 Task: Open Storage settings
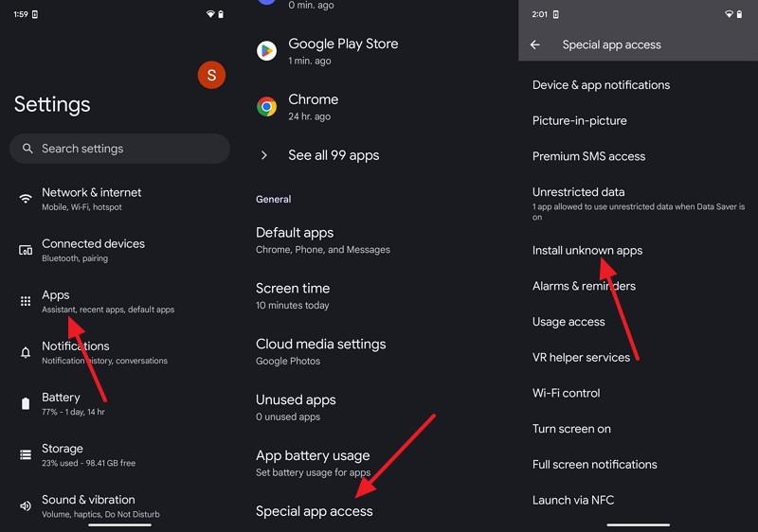[119, 454]
